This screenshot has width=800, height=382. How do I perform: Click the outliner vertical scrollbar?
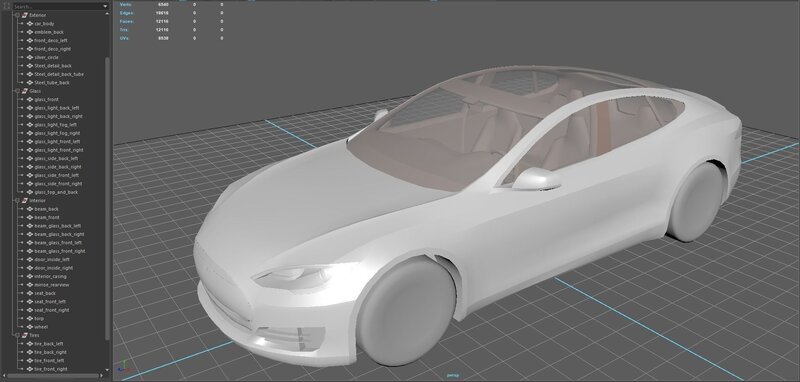(107, 199)
